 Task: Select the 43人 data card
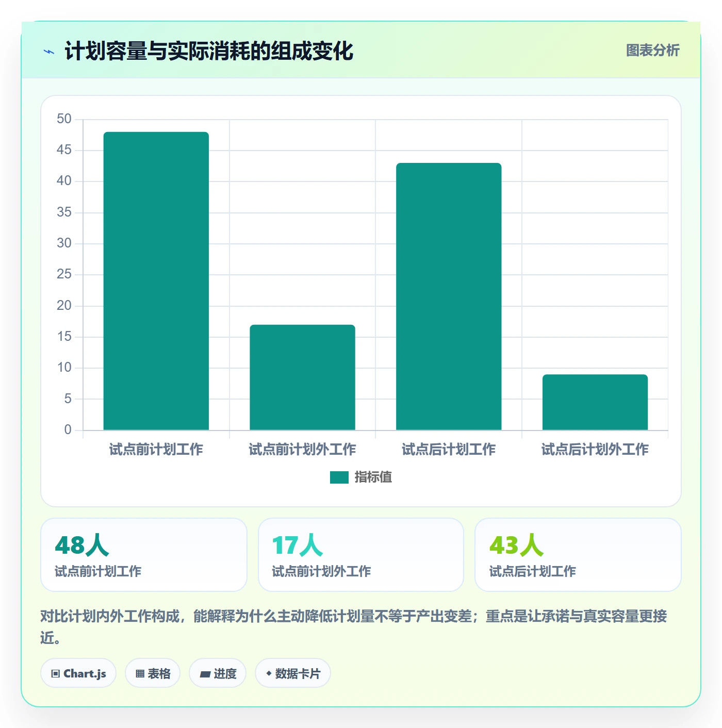click(578, 555)
